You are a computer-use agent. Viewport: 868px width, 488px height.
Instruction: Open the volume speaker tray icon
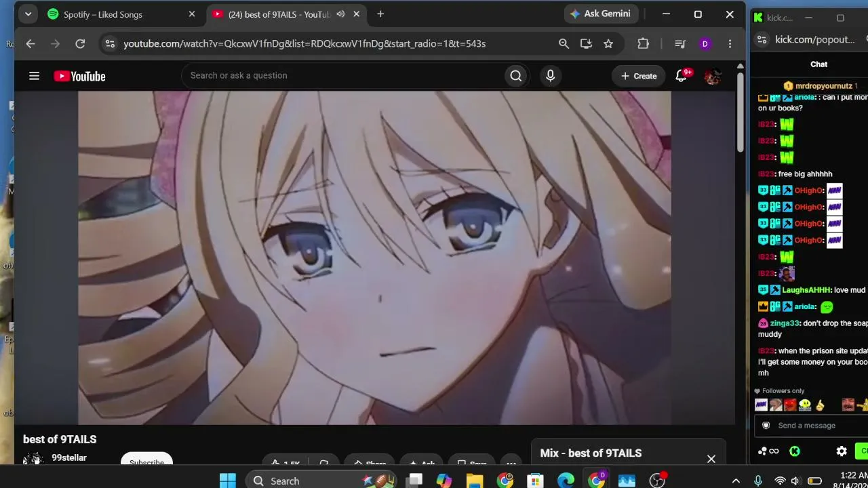click(795, 481)
